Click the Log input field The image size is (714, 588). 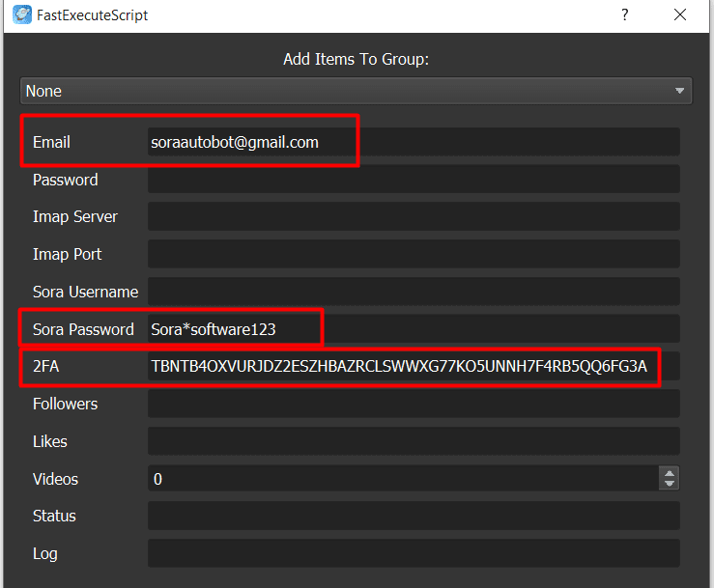click(x=414, y=553)
